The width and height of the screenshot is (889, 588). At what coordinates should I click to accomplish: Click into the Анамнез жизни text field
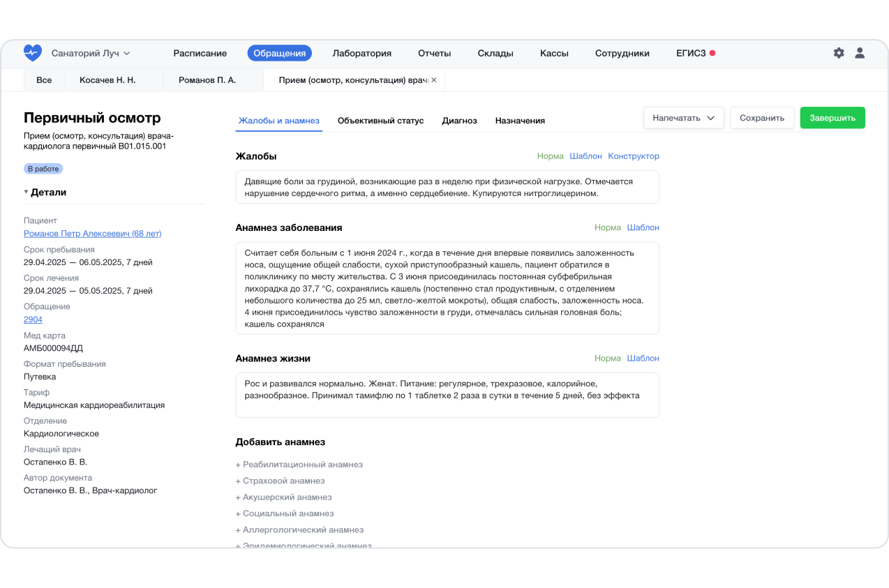447,395
